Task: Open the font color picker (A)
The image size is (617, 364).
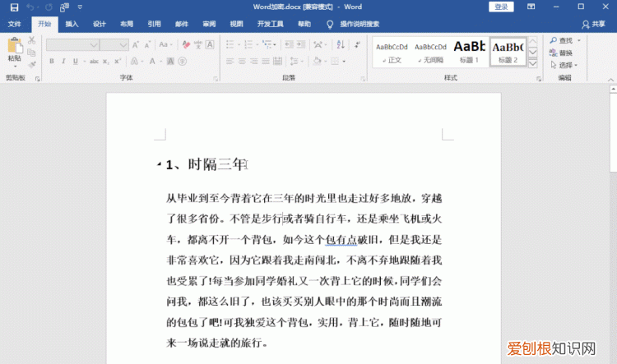Action: [x=152, y=62]
